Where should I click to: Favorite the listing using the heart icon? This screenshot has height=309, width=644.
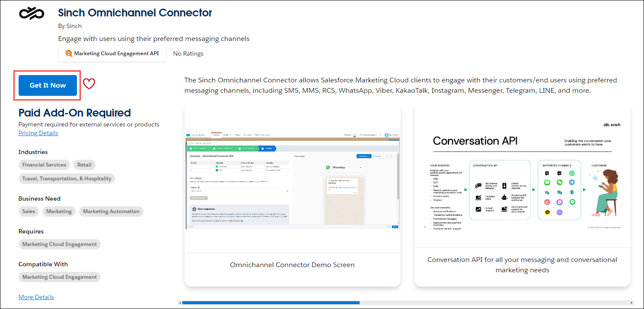(89, 83)
